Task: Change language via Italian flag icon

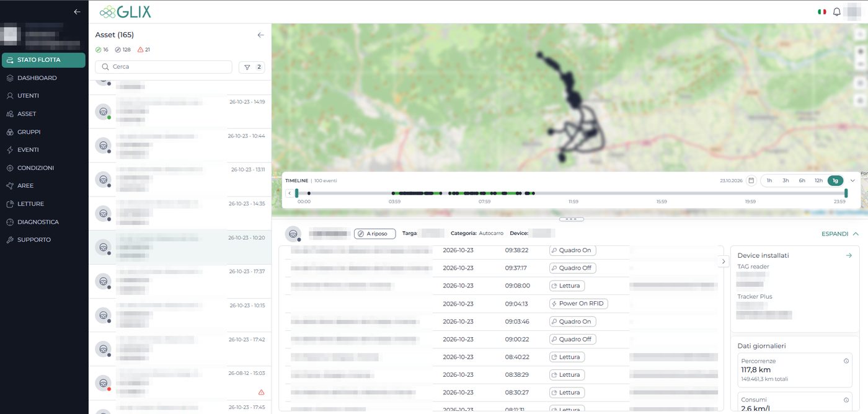Action: pos(822,12)
